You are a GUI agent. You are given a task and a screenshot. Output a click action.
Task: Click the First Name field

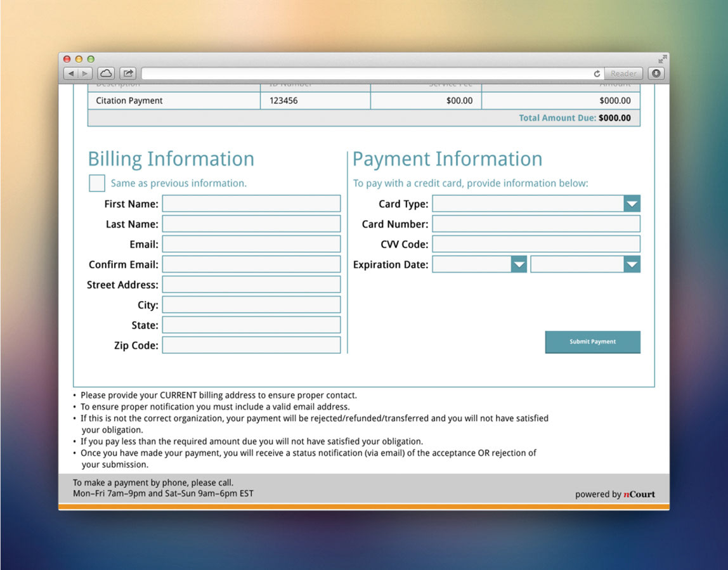click(x=251, y=204)
